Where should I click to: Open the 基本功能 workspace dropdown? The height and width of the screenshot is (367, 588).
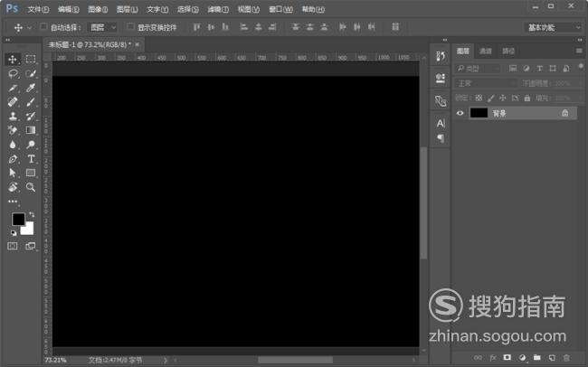(553, 27)
